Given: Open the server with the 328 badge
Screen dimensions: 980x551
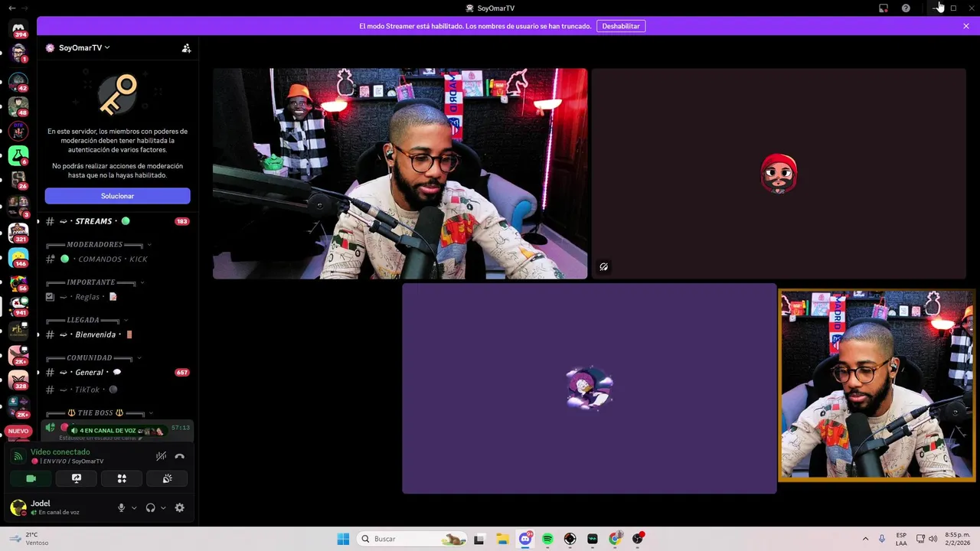Looking at the screenshot, I should (18, 380).
